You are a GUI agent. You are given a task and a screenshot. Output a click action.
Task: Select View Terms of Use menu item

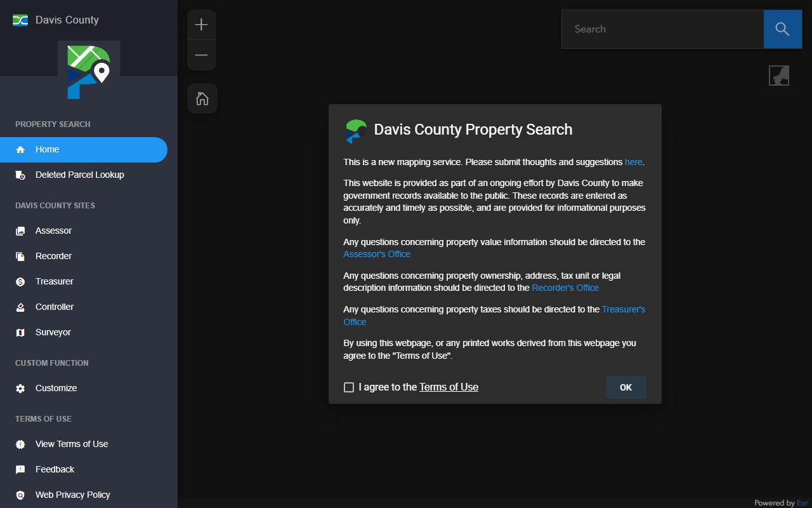[84, 444]
